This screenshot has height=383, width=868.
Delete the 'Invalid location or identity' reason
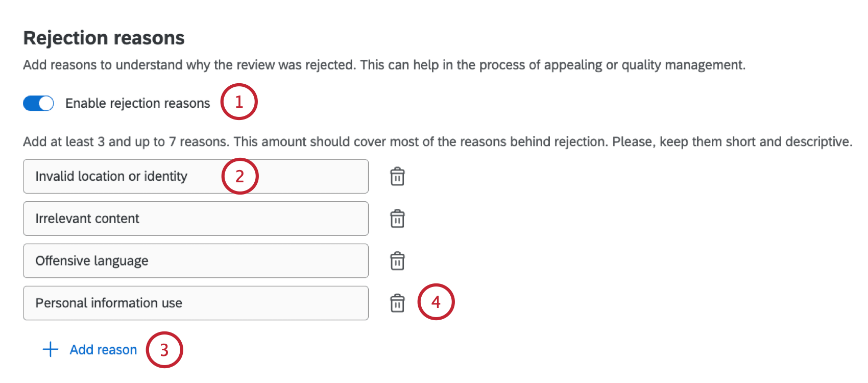397,176
